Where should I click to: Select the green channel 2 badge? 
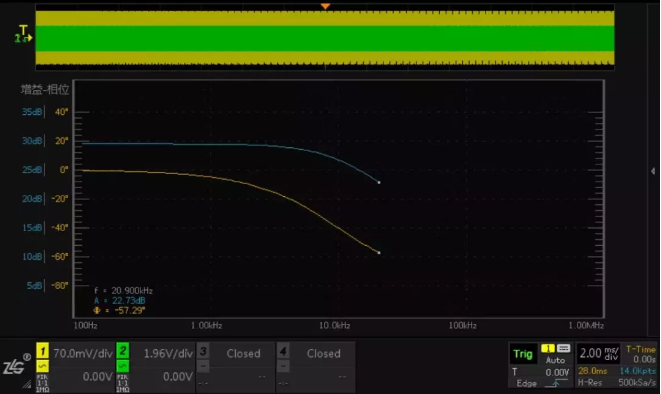123,351
